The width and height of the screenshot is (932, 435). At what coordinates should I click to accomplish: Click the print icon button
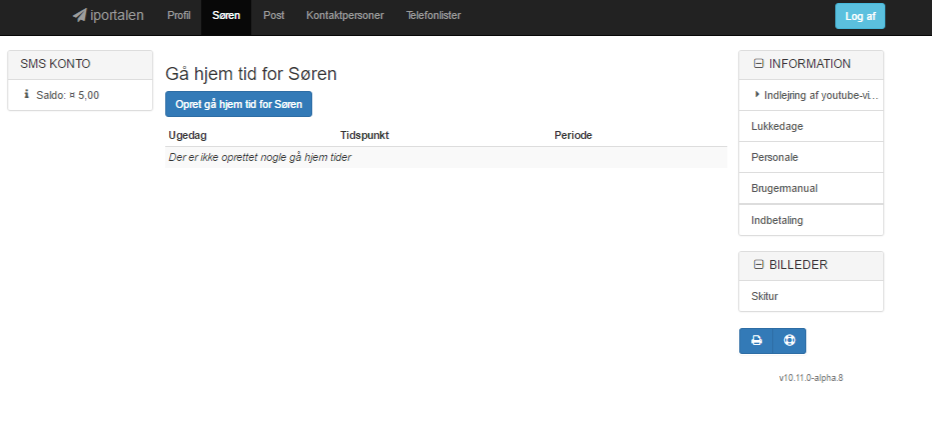click(756, 341)
